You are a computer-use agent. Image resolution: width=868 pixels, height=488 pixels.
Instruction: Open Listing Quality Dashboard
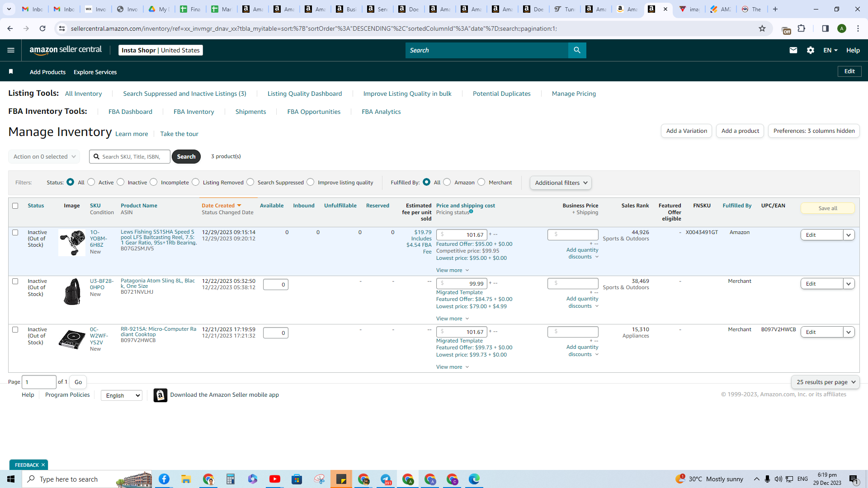pyautogui.click(x=305, y=94)
